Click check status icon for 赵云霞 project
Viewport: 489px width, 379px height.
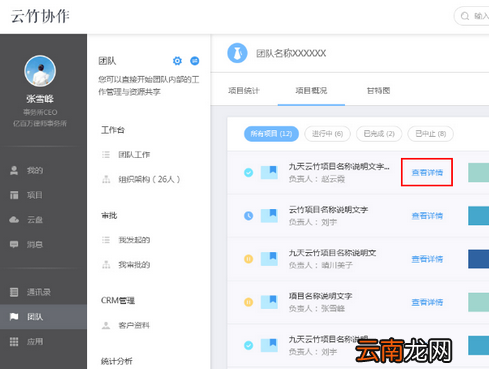[249, 172]
